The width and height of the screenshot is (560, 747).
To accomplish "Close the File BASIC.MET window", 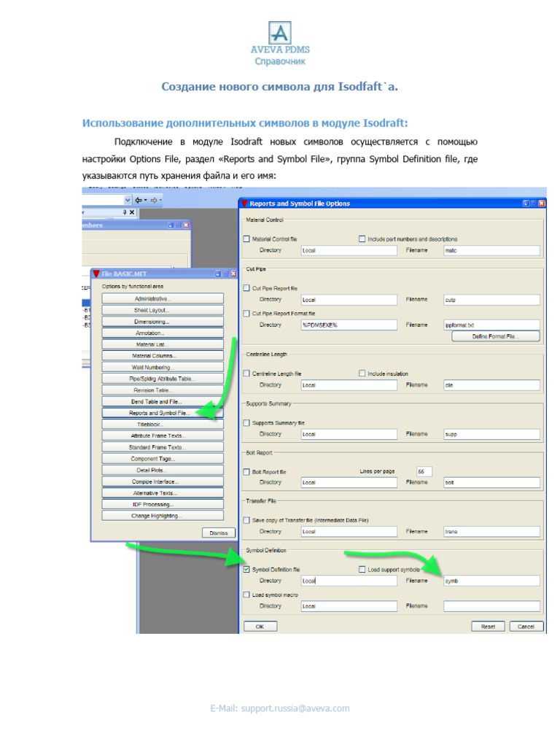I will [x=233, y=274].
